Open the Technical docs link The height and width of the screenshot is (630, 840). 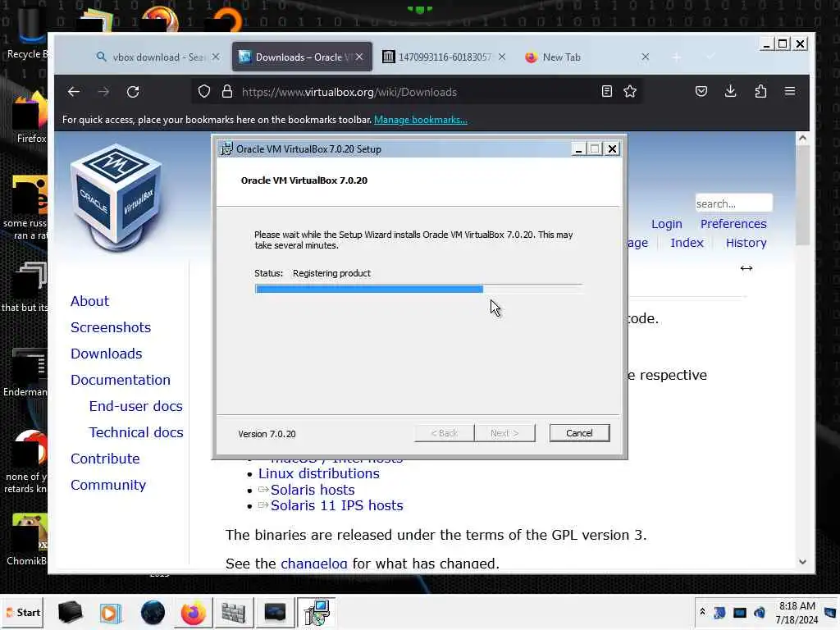(x=136, y=432)
